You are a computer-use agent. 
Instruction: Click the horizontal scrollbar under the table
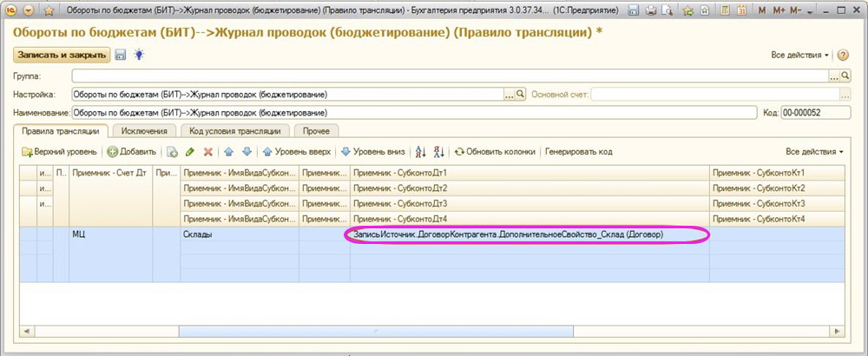click(x=373, y=332)
